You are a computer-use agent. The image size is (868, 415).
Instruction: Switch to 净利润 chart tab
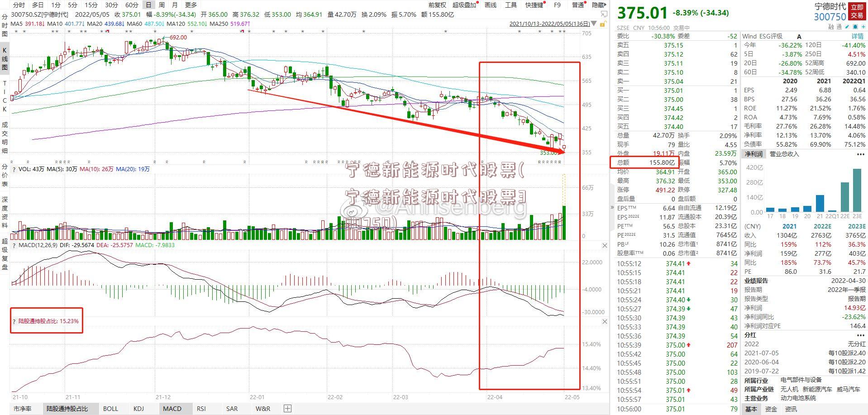(754, 154)
